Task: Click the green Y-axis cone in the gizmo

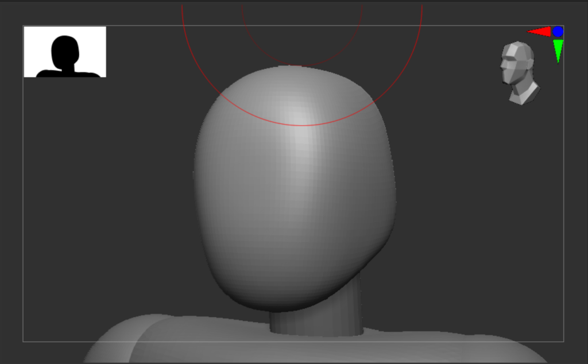Action: coord(558,50)
